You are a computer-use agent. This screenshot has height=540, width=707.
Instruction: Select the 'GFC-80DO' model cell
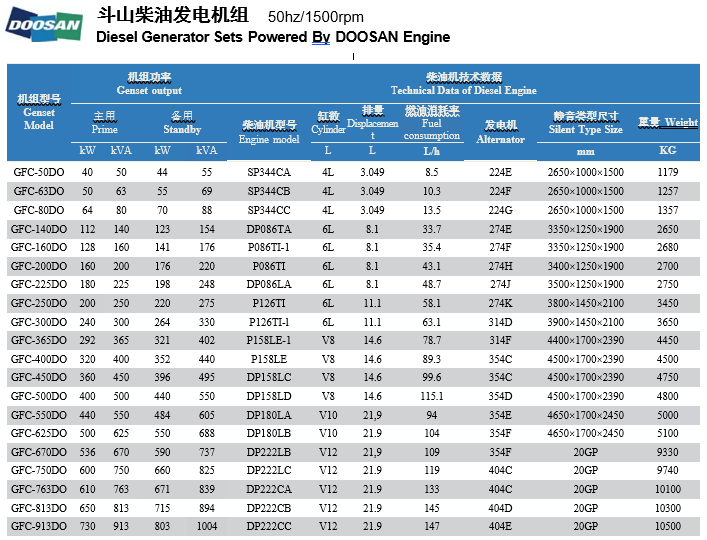[x=39, y=210]
